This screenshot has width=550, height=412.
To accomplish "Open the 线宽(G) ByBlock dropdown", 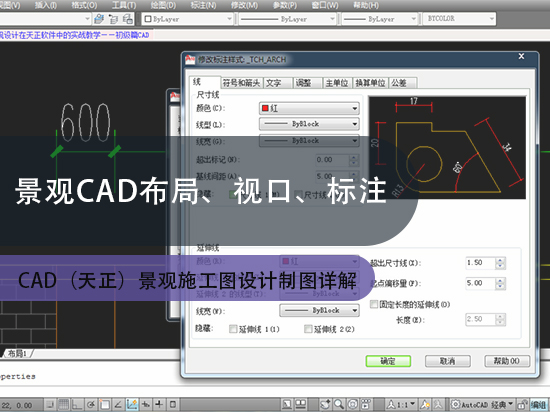I will pos(309,141).
